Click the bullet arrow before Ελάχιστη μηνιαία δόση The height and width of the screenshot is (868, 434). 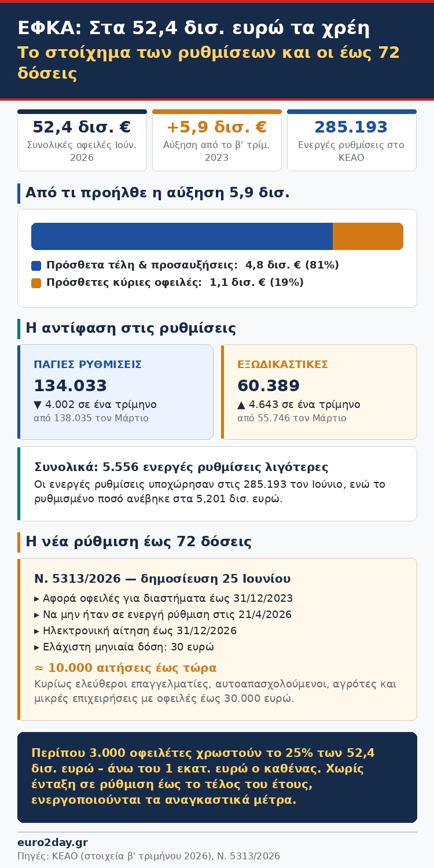(x=37, y=648)
